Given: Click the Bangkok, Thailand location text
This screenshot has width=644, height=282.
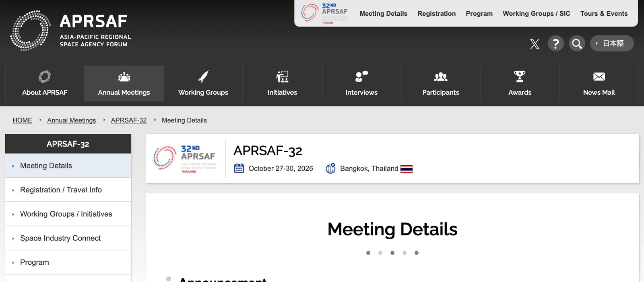Looking at the screenshot, I should (369, 168).
